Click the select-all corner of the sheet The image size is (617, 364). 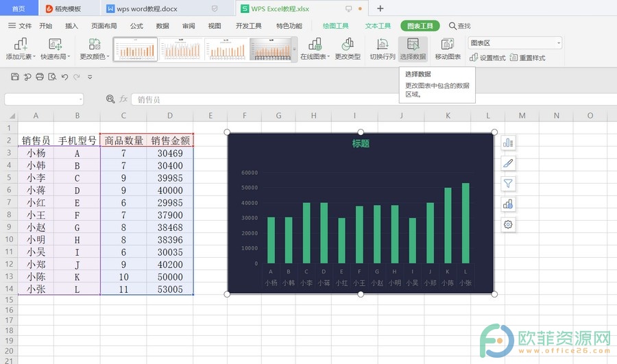pos(12,116)
